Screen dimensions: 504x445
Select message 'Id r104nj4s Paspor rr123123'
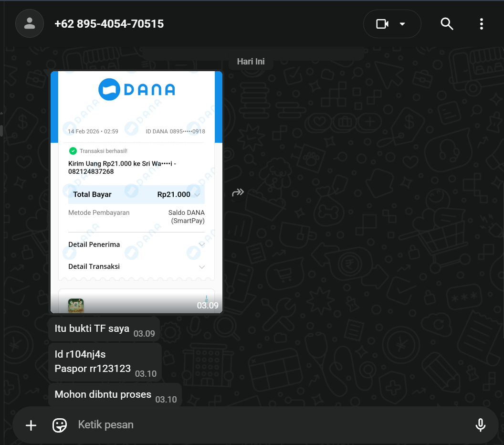[x=105, y=362]
